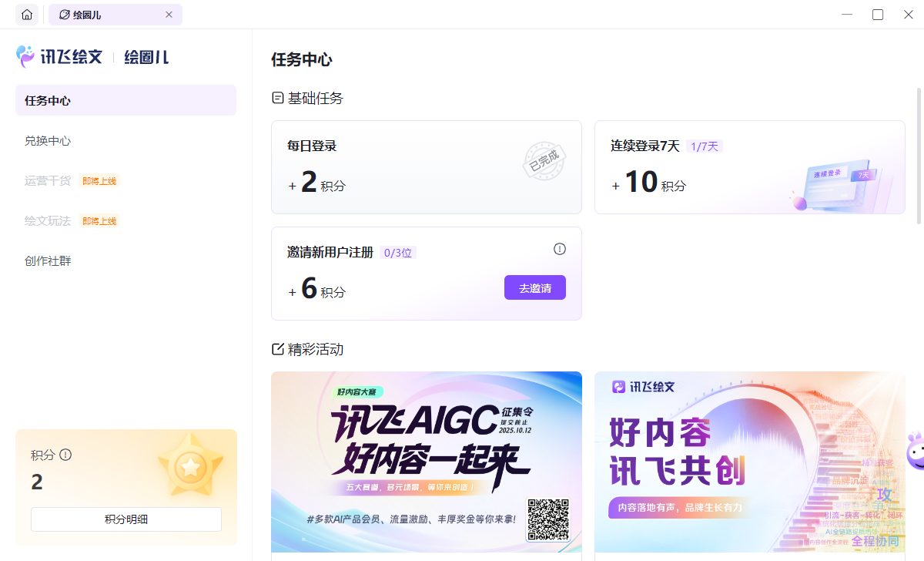This screenshot has height=561, width=924.
Task: Select 任务中心 in the sidebar
Action: pos(126,100)
